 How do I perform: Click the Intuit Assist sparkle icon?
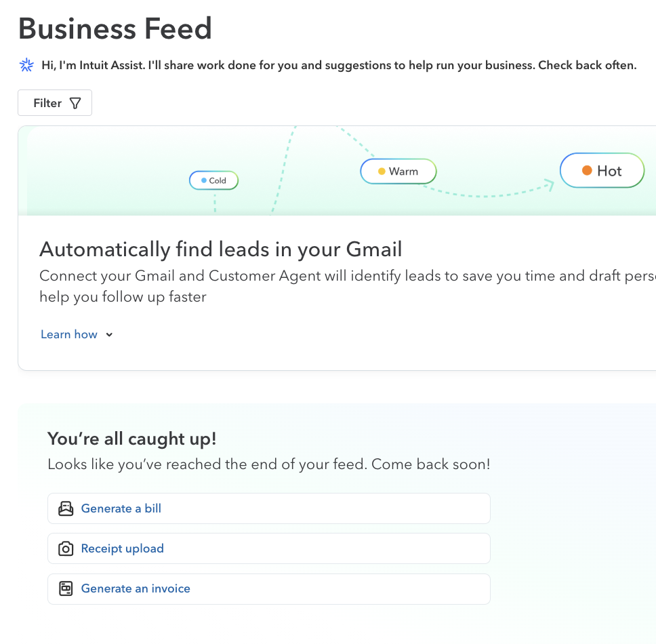(x=26, y=65)
